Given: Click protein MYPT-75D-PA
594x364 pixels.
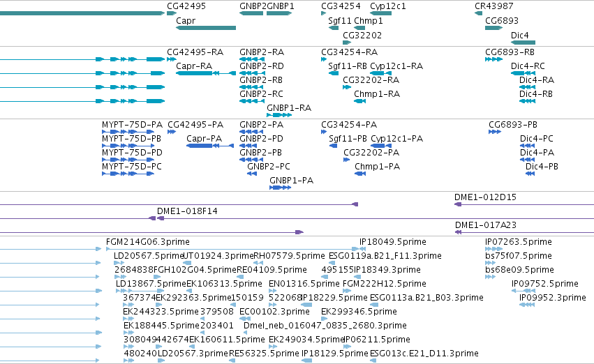Looking at the screenshot, I should [x=132, y=125].
